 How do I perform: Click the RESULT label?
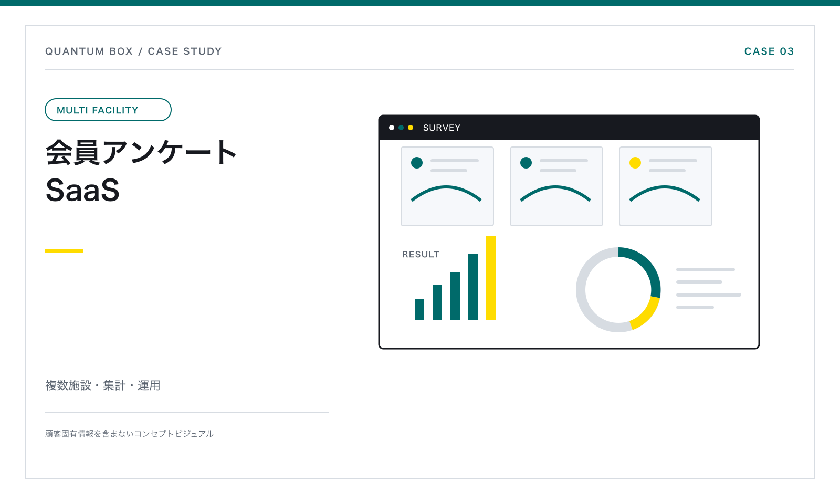point(421,254)
